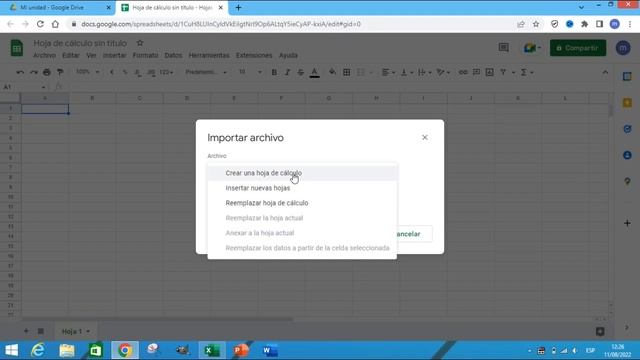Open the account avatar in Sheets
Viewport: 640px width, 360px height.
click(623, 48)
